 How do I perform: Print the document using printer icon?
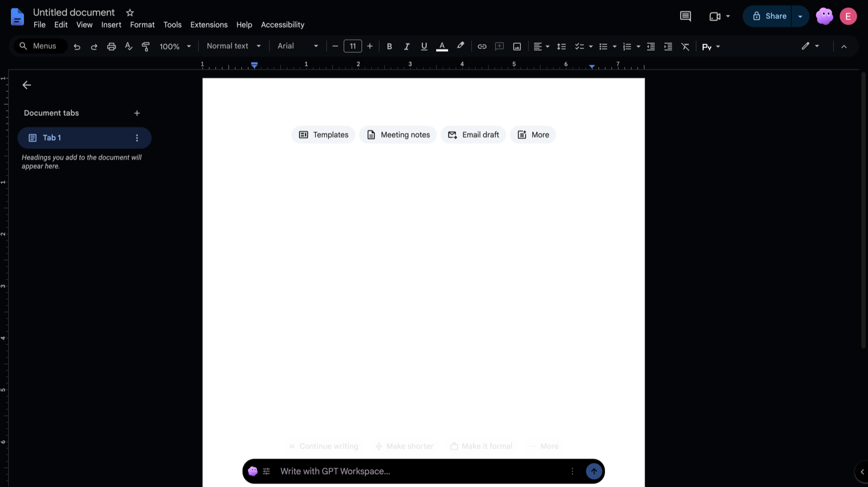(111, 47)
